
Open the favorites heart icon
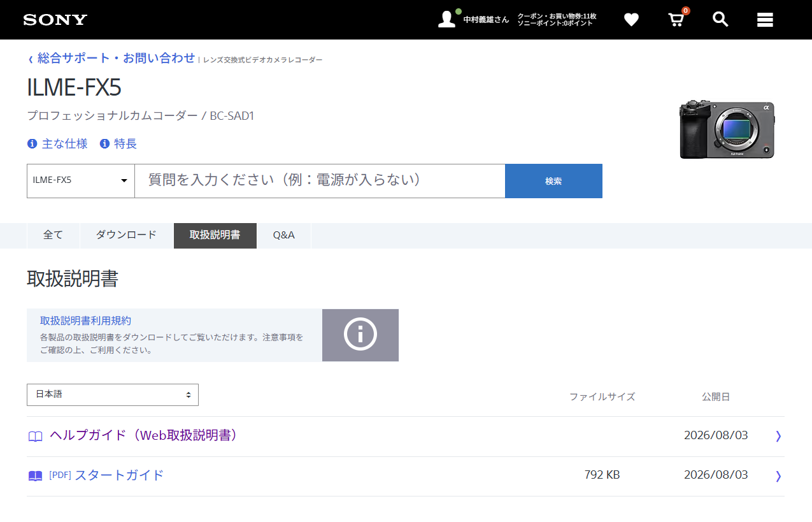click(631, 20)
